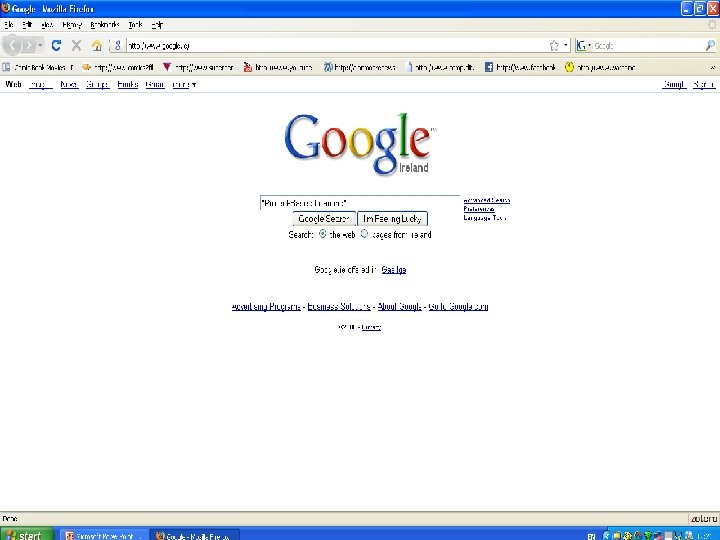
Task: Open the bookmark with yellow smiley icon
Action: 600,68
